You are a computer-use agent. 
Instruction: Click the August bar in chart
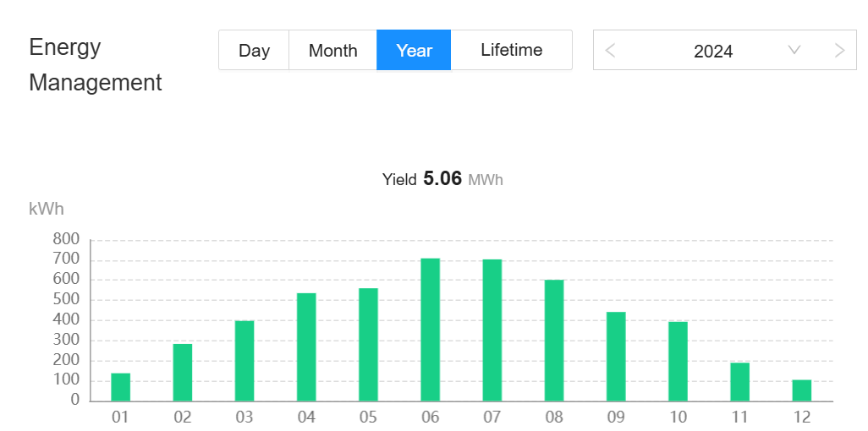[554, 341]
